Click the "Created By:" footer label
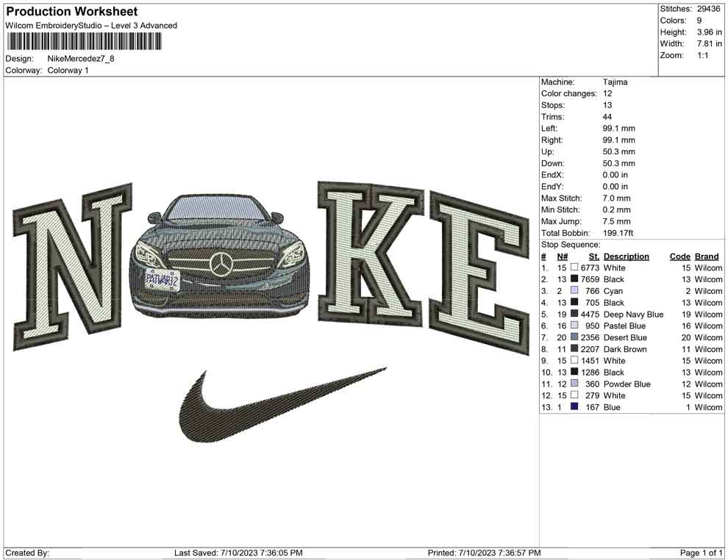 click(27, 553)
